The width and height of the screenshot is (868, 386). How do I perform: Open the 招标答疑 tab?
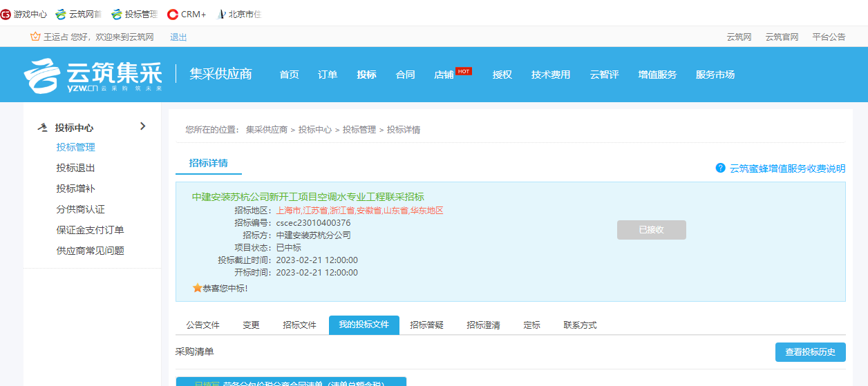(x=426, y=325)
